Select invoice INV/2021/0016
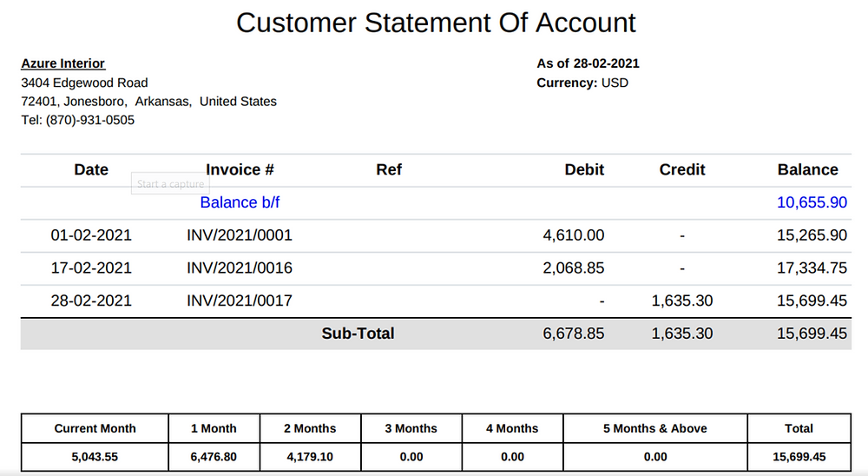Viewport: 868px width, 476px height. (x=240, y=268)
